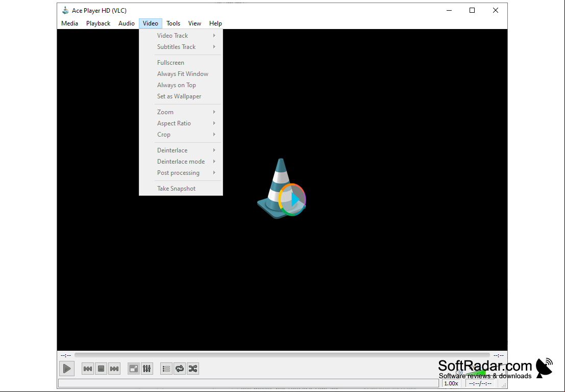The image size is (565, 392).
Task: Close the open Video menu header
Action: (x=150, y=23)
